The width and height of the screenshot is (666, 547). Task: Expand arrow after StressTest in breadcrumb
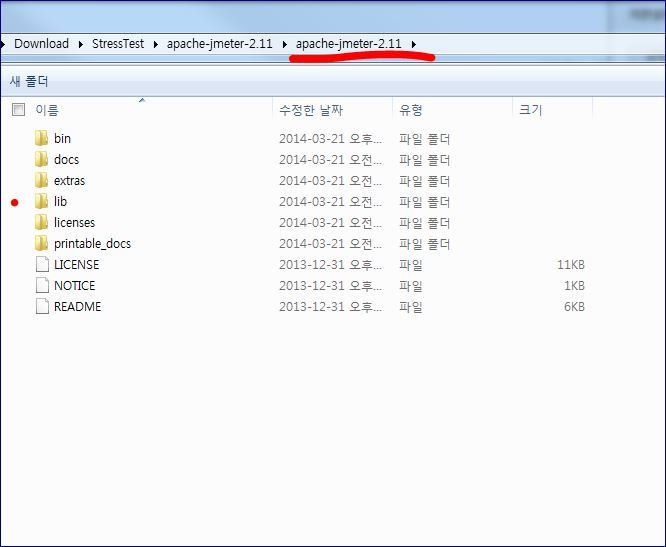click(x=155, y=44)
